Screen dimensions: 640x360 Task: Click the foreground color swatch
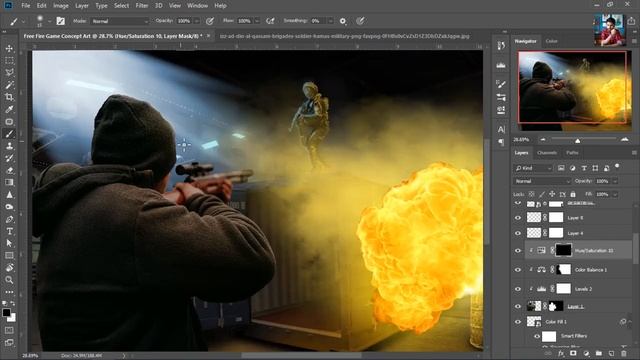pyautogui.click(x=7, y=313)
